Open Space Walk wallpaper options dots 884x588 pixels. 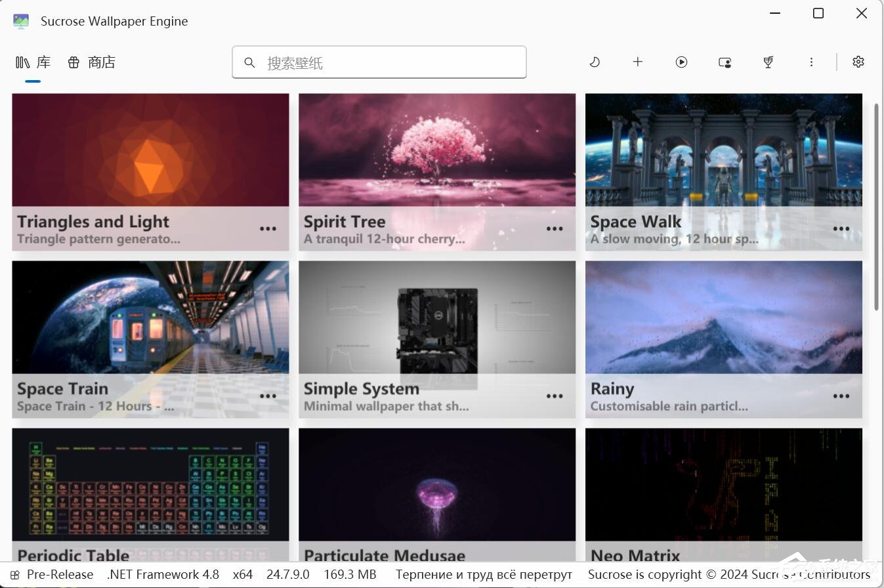point(841,229)
